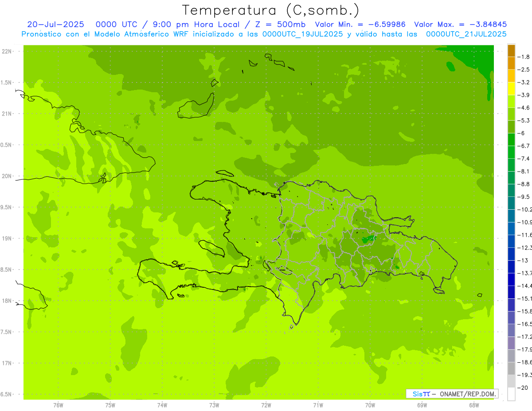
Task: Click the '-8.8' colorbar value
Action: tap(524, 184)
